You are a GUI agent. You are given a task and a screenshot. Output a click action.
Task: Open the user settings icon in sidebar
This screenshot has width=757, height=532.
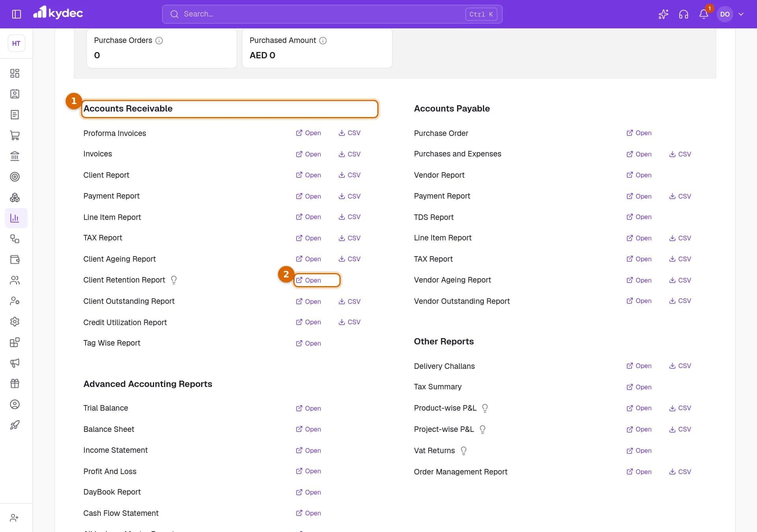click(15, 301)
